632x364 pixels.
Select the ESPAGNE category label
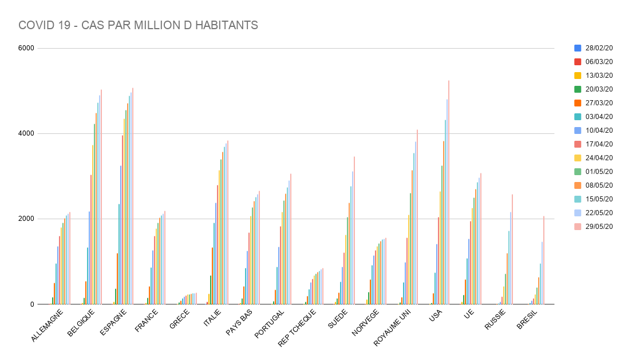[x=114, y=325]
